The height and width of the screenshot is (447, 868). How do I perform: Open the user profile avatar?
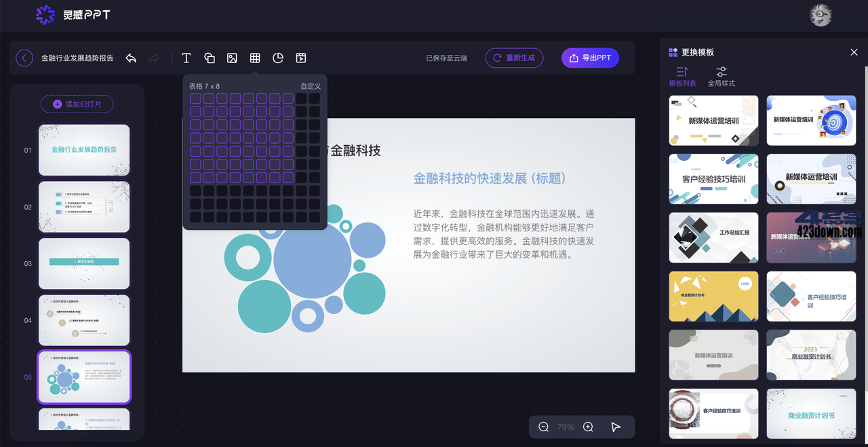(820, 14)
